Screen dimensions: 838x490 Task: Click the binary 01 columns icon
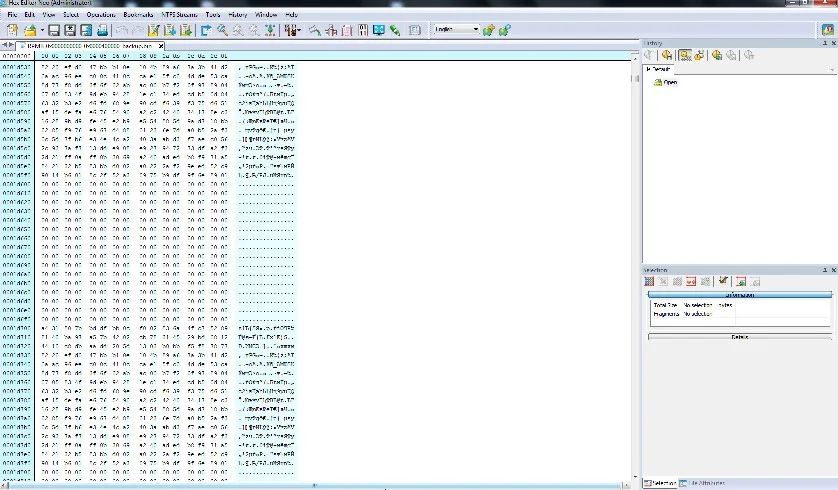[x=363, y=30]
